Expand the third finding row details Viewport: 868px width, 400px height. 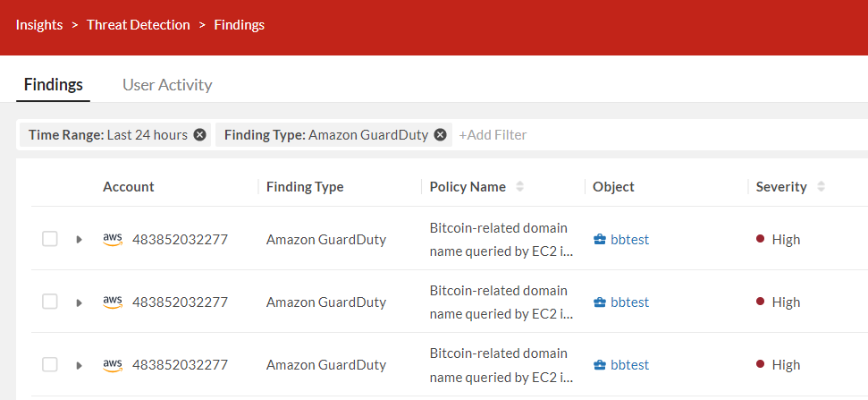click(79, 365)
